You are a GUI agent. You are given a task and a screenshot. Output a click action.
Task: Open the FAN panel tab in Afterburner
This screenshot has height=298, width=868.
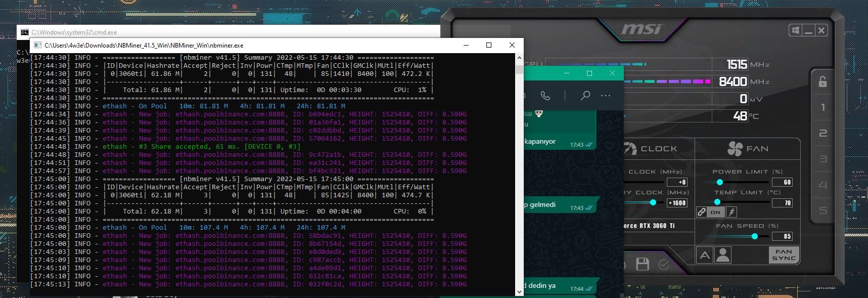[748, 149]
